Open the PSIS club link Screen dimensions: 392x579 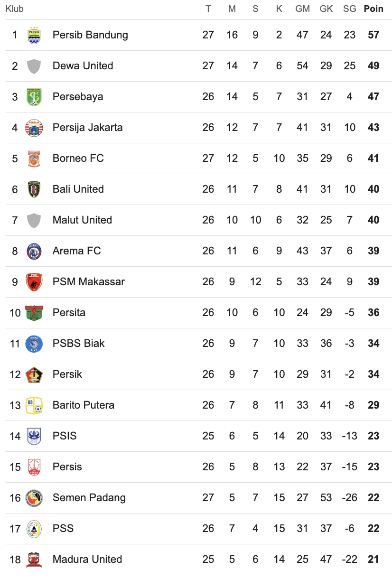click(x=65, y=436)
